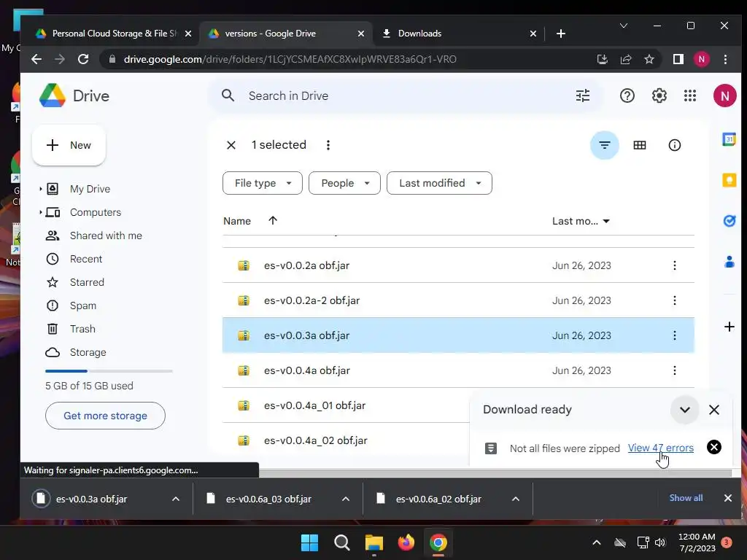Click Show all downloads

pyautogui.click(x=686, y=498)
